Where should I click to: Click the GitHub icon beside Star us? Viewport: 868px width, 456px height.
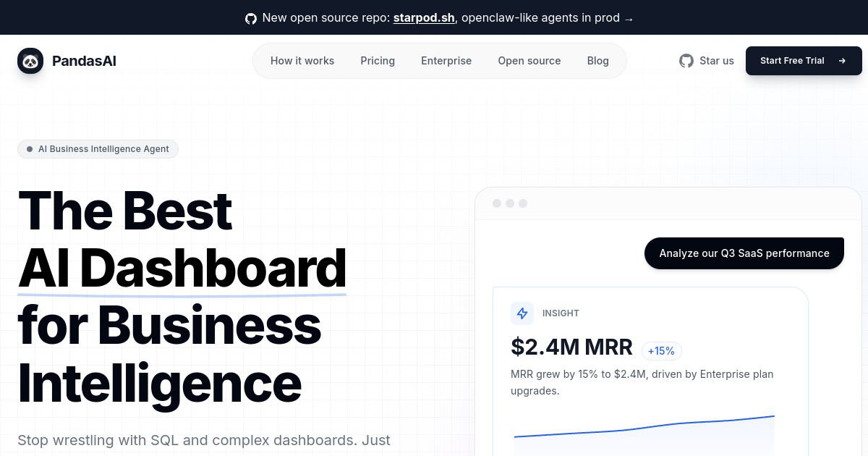tap(686, 61)
